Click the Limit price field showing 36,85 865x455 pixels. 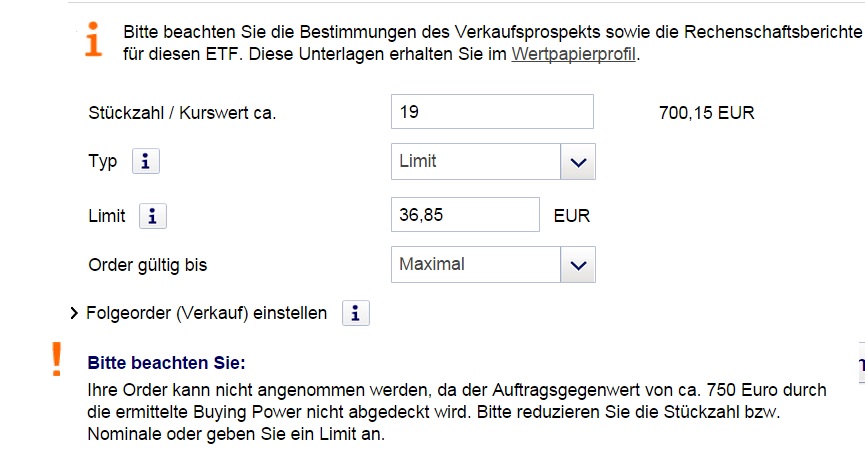click(465, 215)
